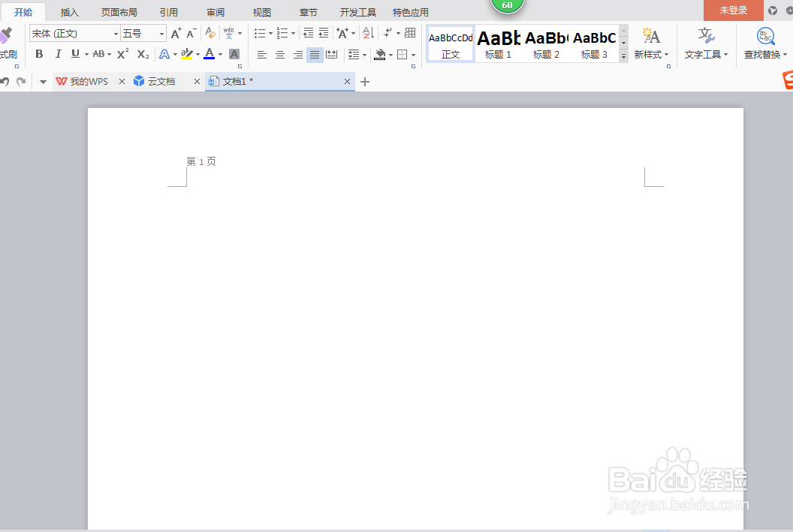Close the 我的WPS tab
Image resolution: width=793 pixels, height=532 pixels.
point(122,81)
